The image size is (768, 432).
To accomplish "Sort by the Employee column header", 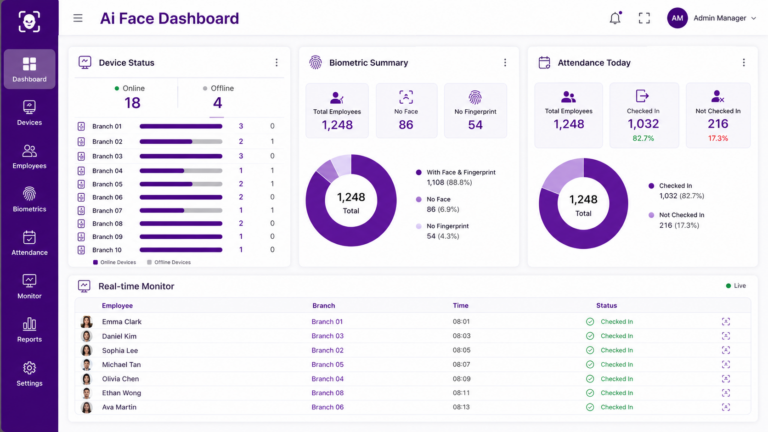I will click(117, 306).
